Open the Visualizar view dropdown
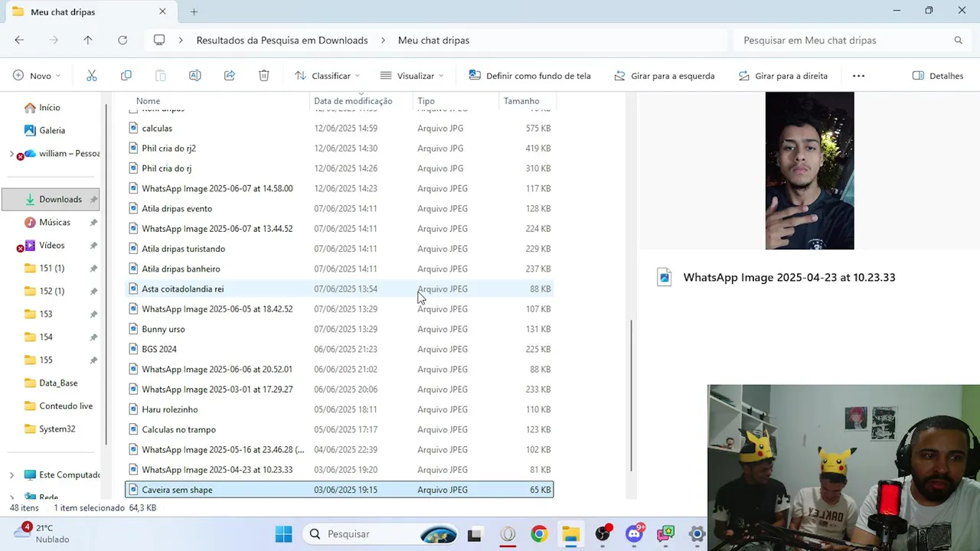980x551 pixels. click(412, 76)
